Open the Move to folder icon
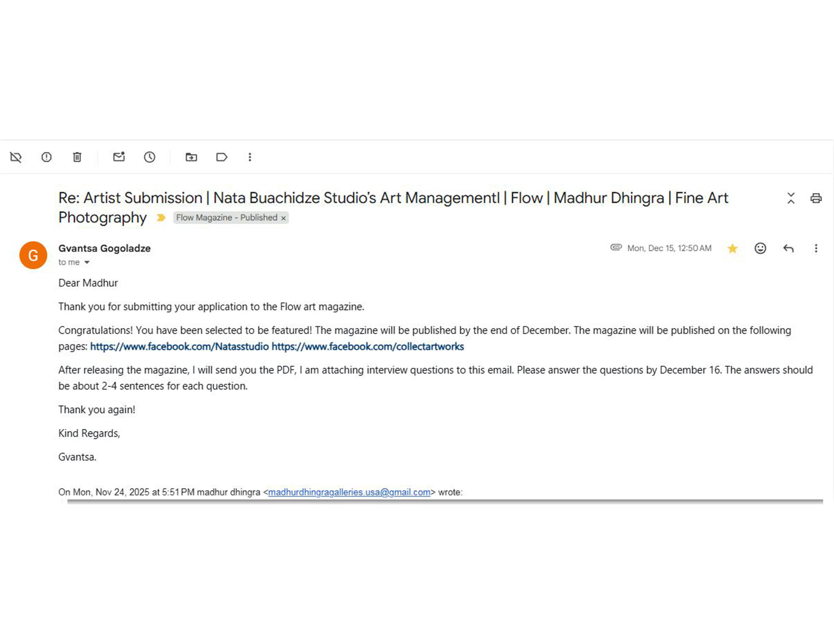 [x=191, y=157]
